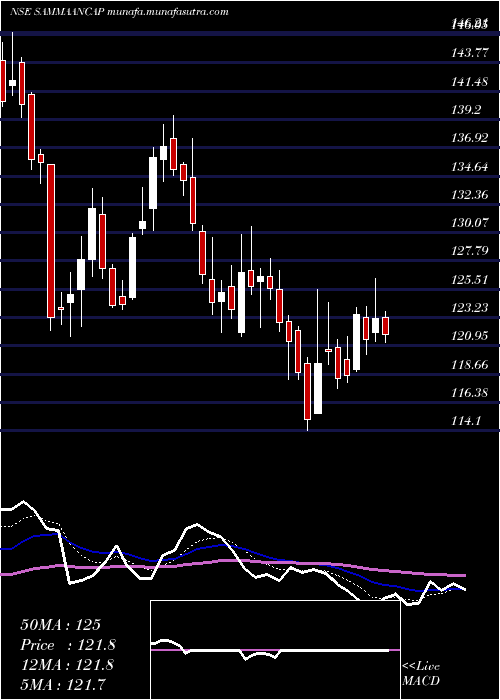Click the 50MA : 125 readout
This screenshot has height=700, width=500.
point(61,625)
